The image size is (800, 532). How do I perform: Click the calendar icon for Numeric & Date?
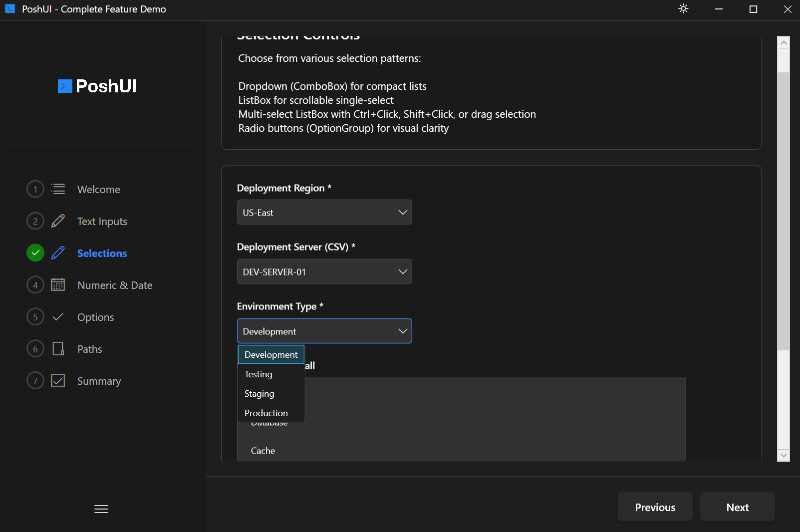click(58, 284)
